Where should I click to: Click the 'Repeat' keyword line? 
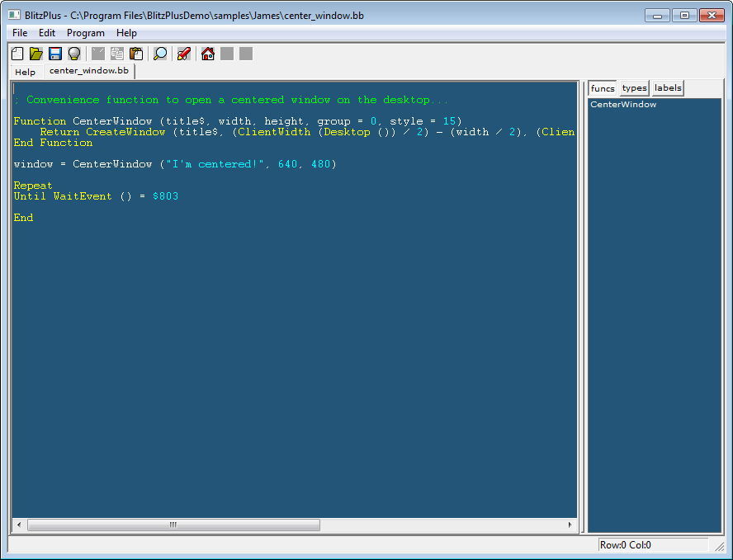pyautogui.click(x=33, y=186)
